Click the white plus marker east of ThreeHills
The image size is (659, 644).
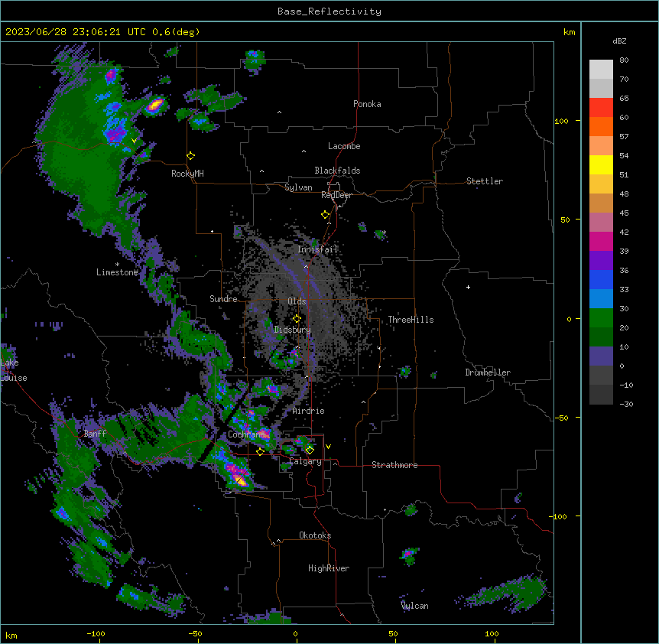tap(468, 287)
